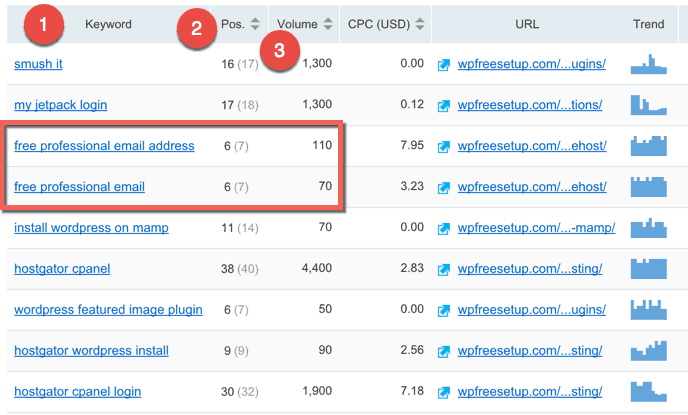
Task: View trend chart for smush it
Action: click(649, 64)
